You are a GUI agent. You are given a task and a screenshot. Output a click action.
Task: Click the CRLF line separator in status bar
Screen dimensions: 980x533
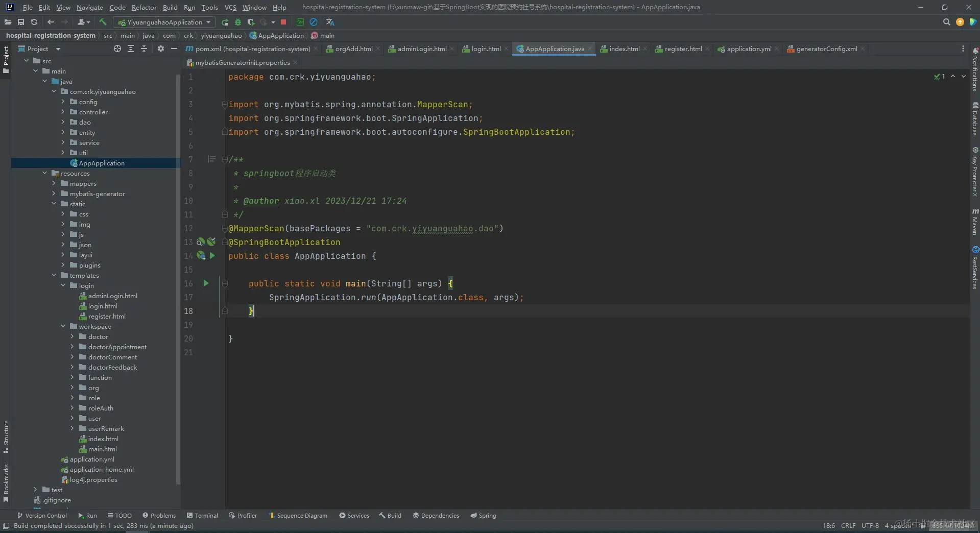click(x=848, y=525)
